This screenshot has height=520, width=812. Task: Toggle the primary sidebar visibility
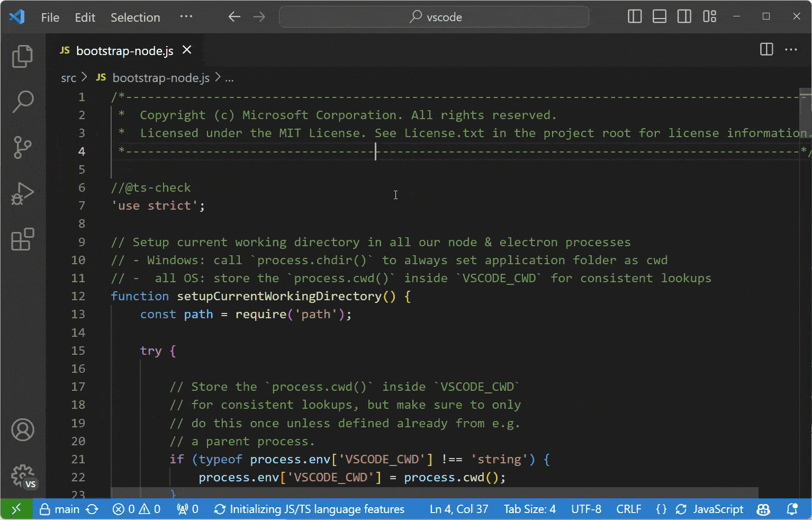[634, 16]
